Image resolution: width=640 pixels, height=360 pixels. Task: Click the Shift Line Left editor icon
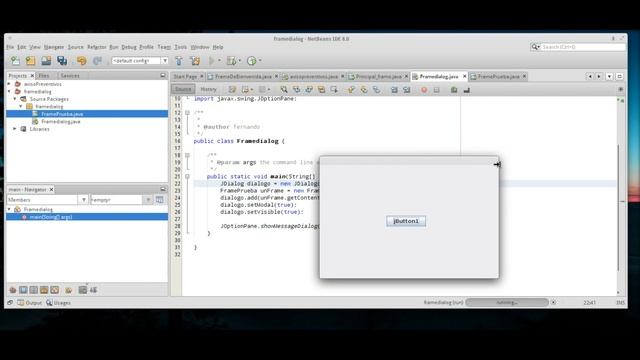tap(394, 89)
